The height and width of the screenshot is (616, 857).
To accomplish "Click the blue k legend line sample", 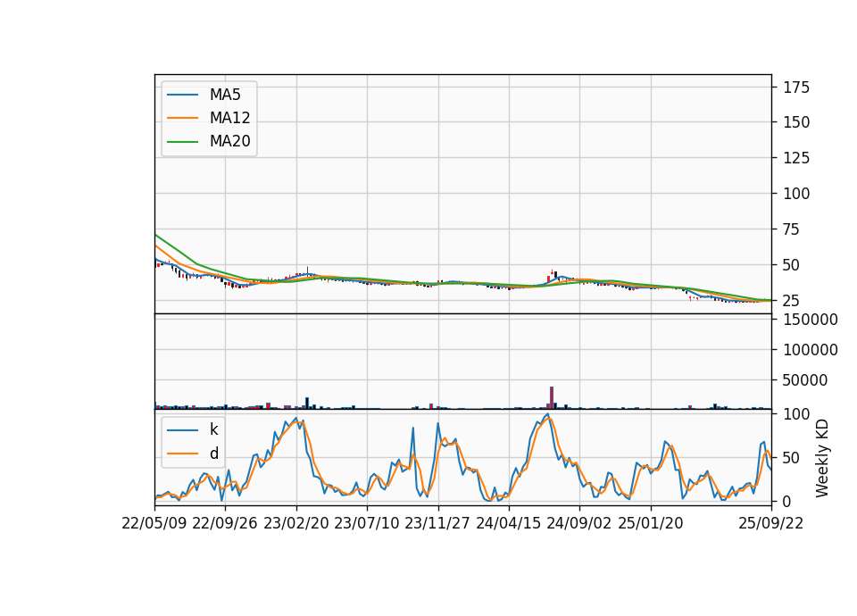I will pos(182,430).
